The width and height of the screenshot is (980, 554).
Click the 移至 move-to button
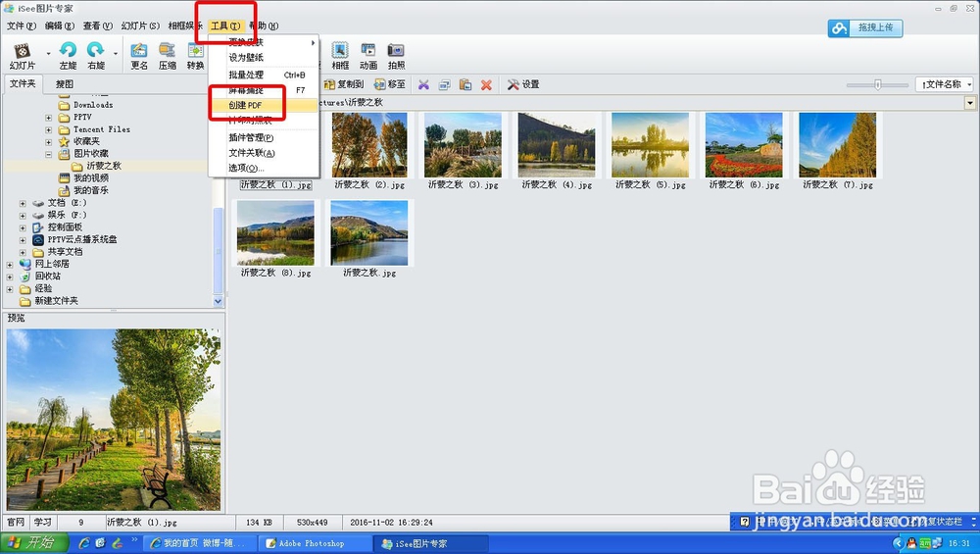click(x=390, y=84)
